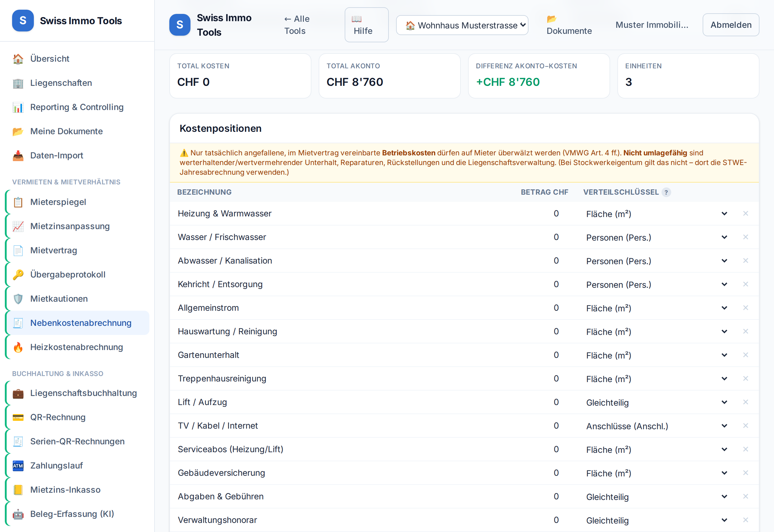Go back via Alle Tools link
Screen dimensions: 774x532
(x=297, y=25)
